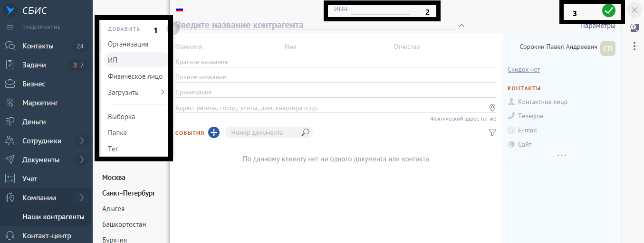Expand the Документы submenu arrow
This screenshot has width=644, height=243.
point(82,160)
